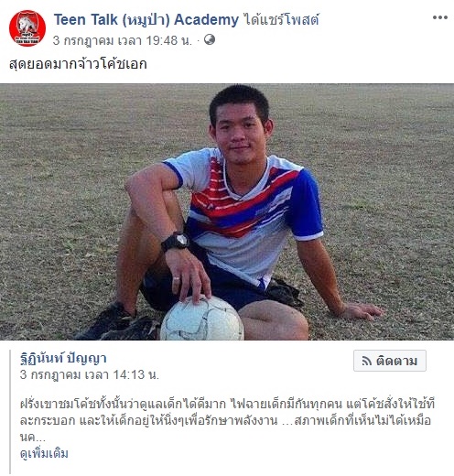Expand the post text with ดูเพิ่มเติม
The image size is (454, 476).
pyautogui.click(x=44, y=453)
